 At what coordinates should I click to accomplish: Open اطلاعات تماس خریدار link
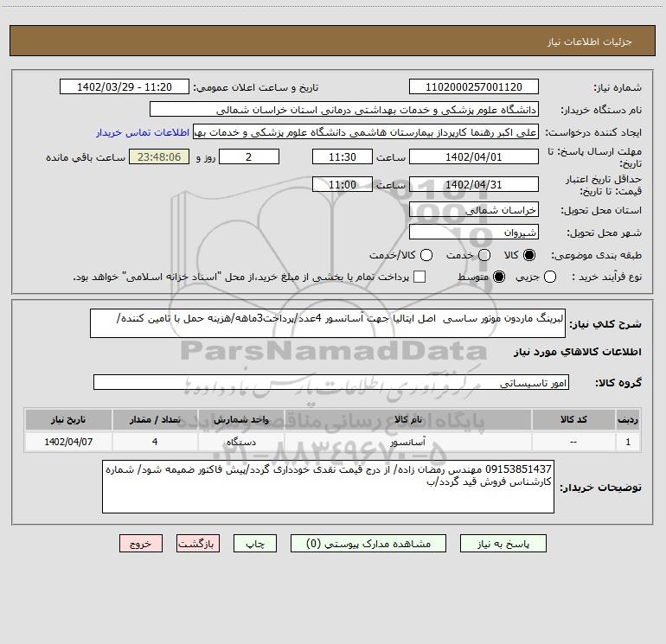coord(143,132)
